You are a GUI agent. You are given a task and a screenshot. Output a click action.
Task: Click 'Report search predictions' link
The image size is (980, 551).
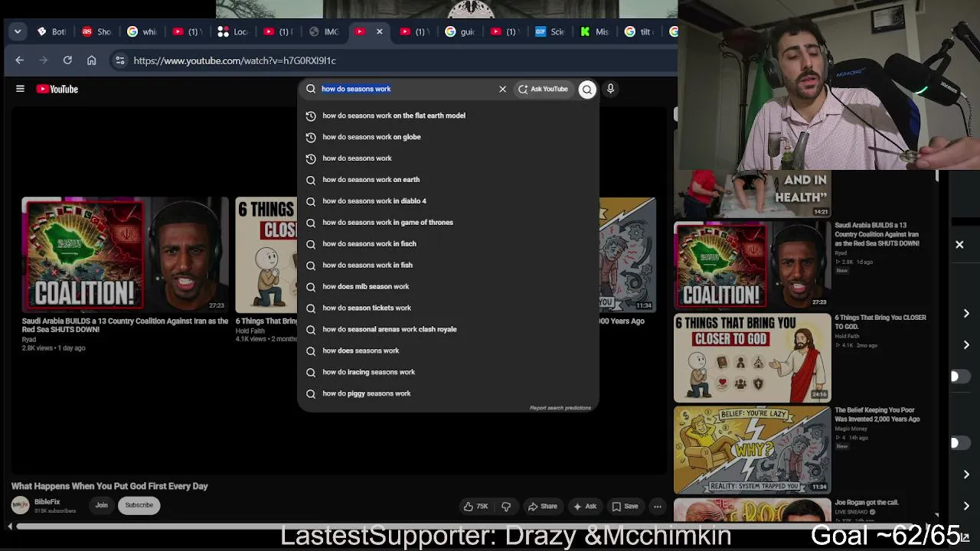[560, 408]
